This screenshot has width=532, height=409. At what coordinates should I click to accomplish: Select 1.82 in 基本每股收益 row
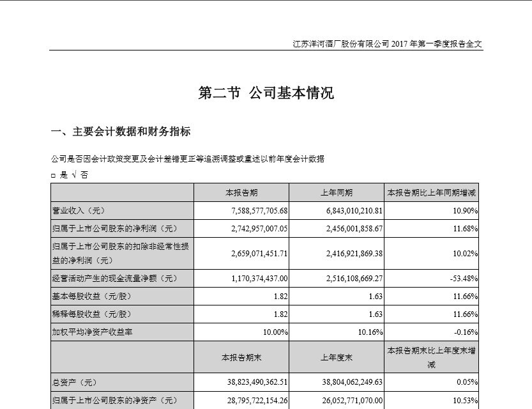click(281, 297)
